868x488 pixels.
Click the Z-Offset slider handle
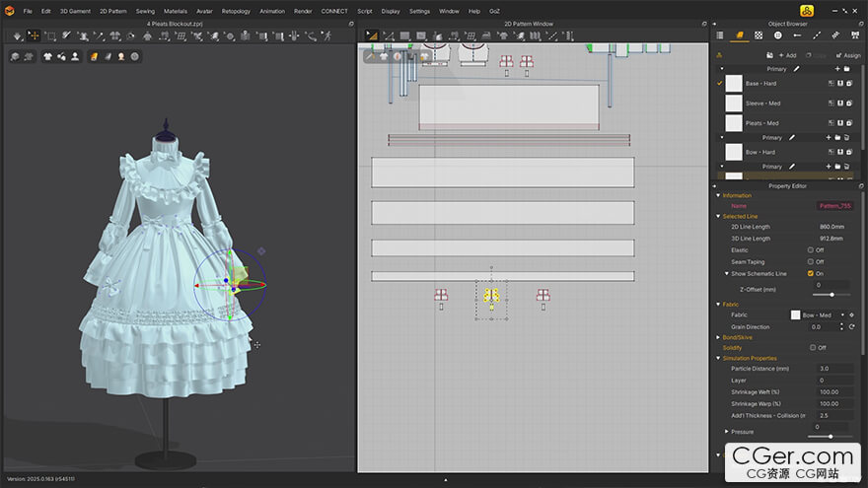[x=832, y=295]
